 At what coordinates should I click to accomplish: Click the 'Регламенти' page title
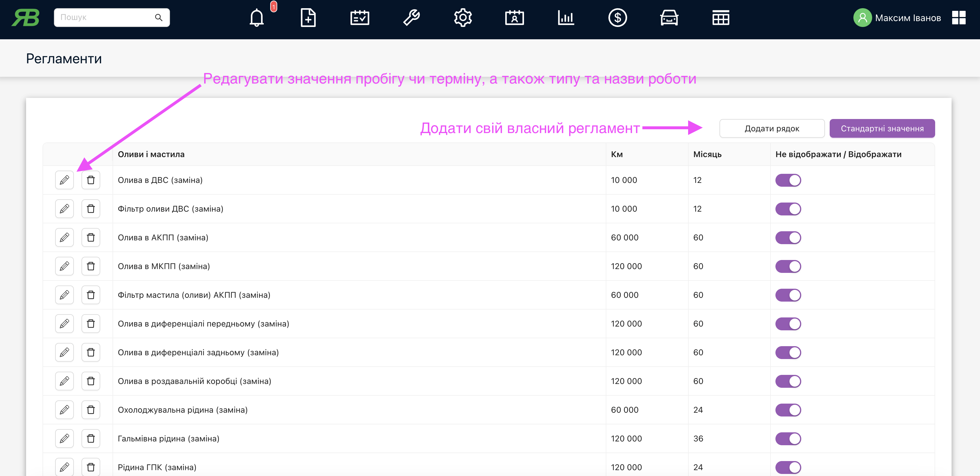[64, 59]
